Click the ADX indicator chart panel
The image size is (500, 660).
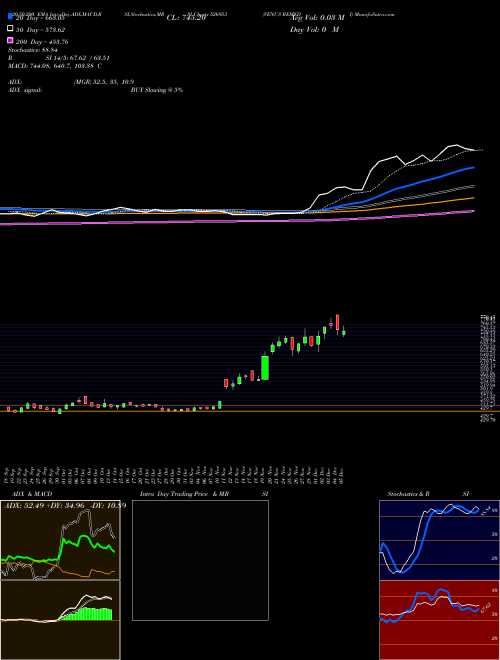[x=60, y=540]
